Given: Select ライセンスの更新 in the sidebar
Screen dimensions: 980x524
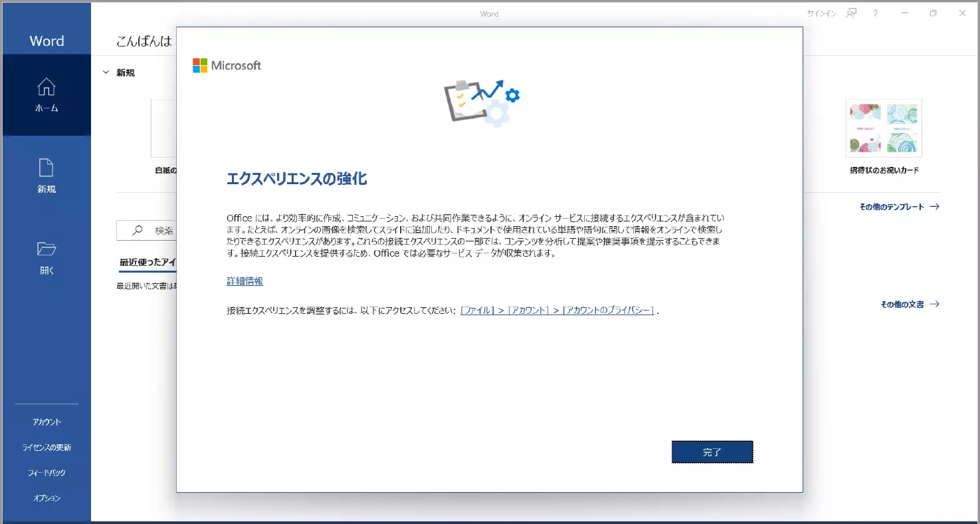Looking at the screenshot, I should coord(47,448).
